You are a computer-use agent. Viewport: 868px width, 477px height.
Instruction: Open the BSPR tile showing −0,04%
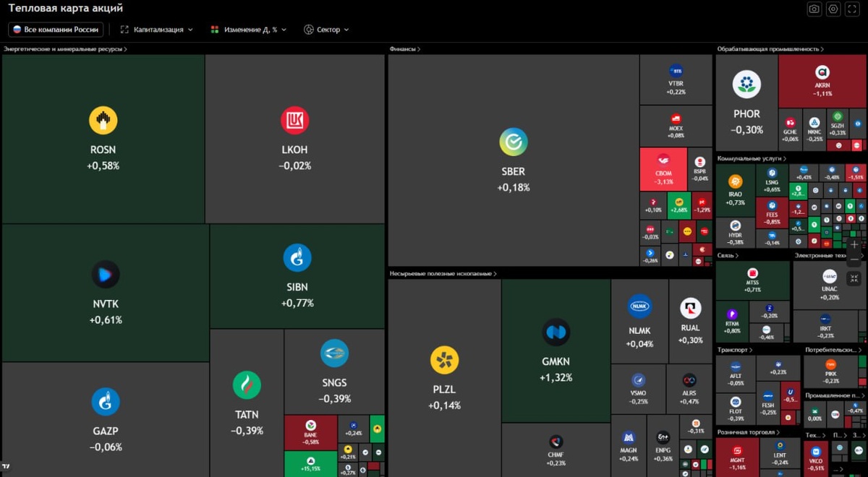tap(700, 169)
